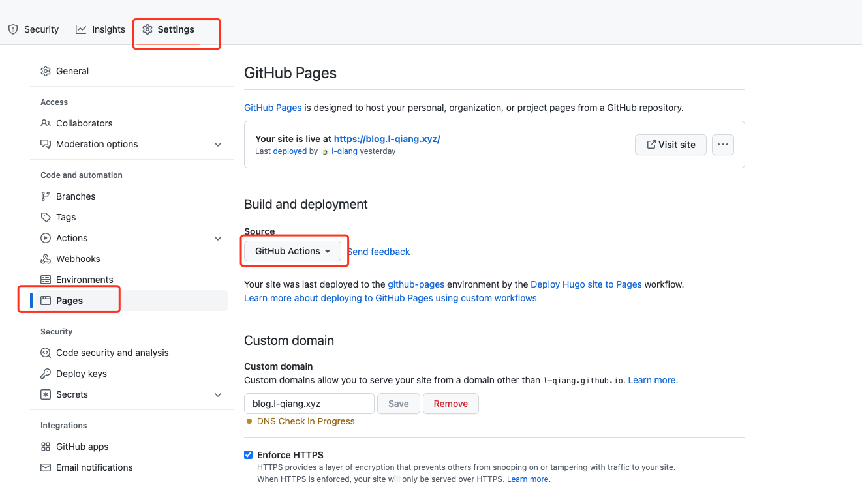Select the Settings tab
The width and height of the screenshot is (862, 504).
[168, 29]
